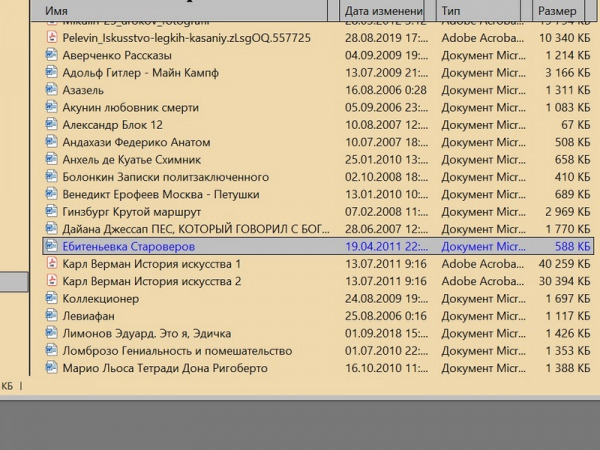Click the icon beside Венедикт Ерофеев Москва - Петушки
Image resolution: width=600 pixels, height=450 pixels.
tap(51, 194)
